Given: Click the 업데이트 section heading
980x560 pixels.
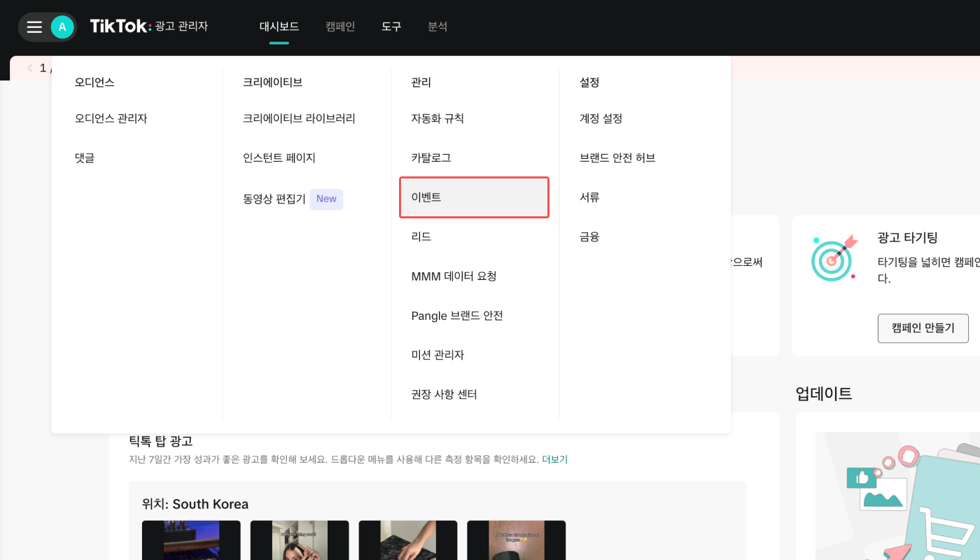Looking at the screenshot, I should coord(824,393).
